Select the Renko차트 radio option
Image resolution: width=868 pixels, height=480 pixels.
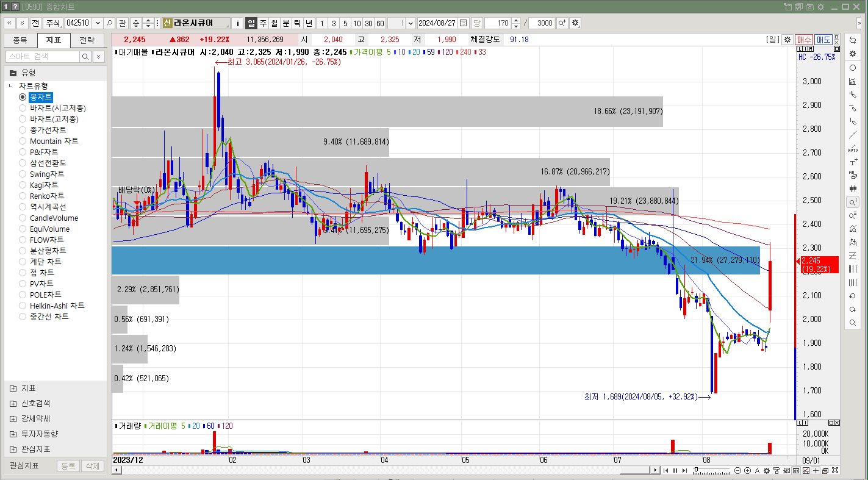coord(23,196)
